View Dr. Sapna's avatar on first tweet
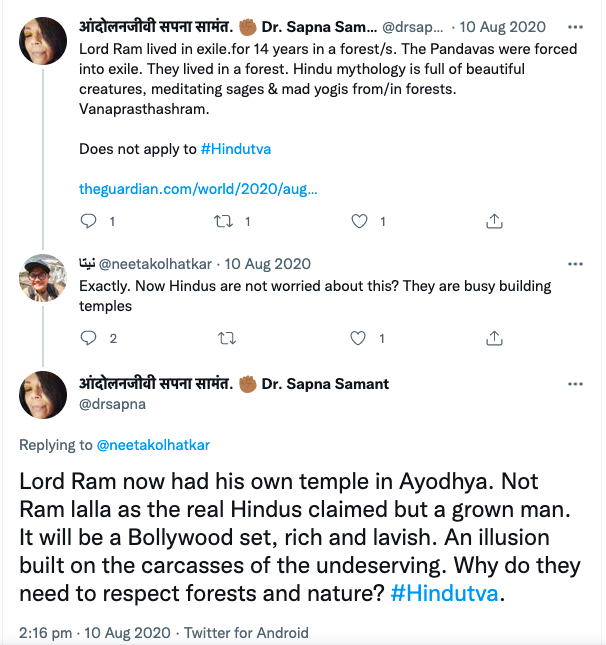Image resolution: width=606 pixels, height=645 pixels. pos(44,40)
